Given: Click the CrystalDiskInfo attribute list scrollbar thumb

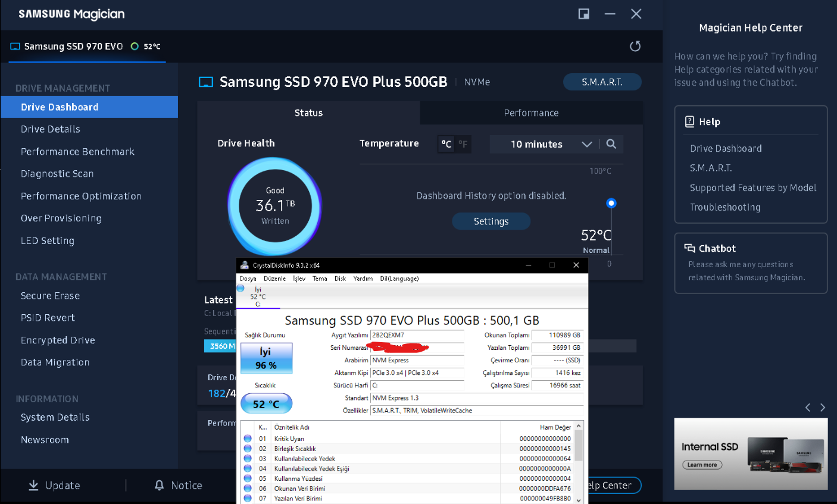Looking at the screenshot, I should click(579, 446).
